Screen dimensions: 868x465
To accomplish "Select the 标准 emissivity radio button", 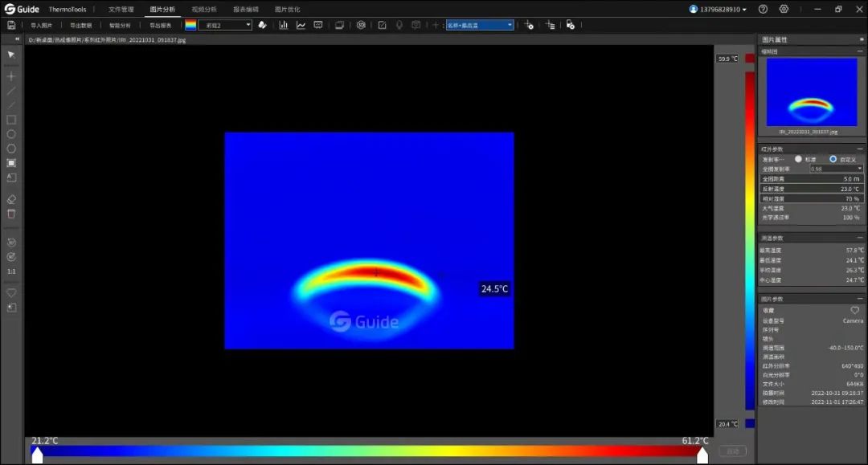I will point(798,159).
